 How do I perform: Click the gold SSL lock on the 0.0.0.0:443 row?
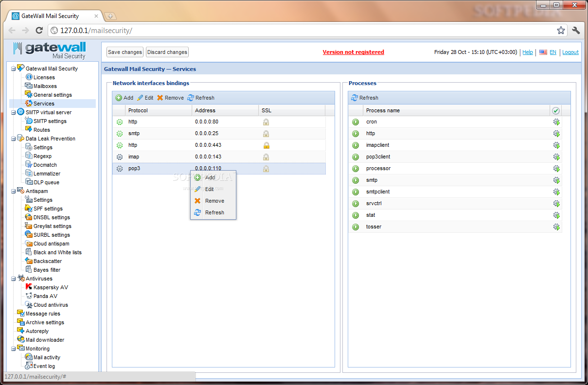pyautogui.click(x=266, y=145)
